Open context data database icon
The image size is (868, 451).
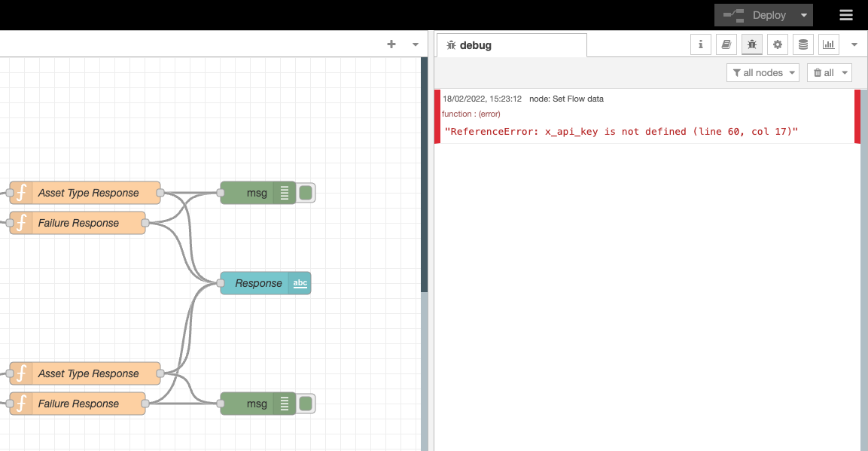tap(803, 44)
